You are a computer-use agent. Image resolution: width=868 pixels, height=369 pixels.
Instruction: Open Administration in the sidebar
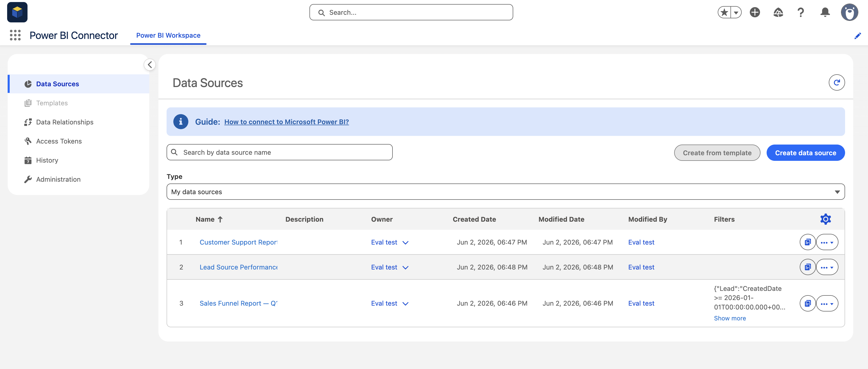(78, 179)
